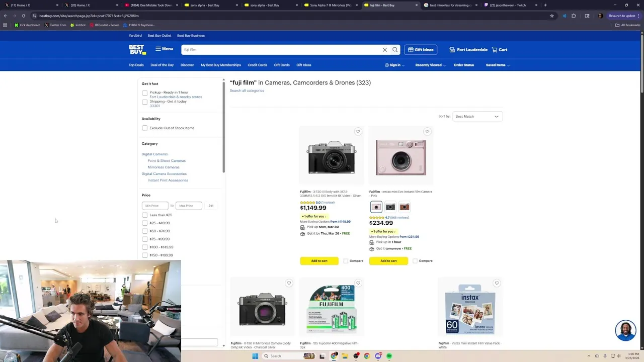Heart the instax mini Film Value Pack
Image resolution: width=644 pixels, height=362 pixels.
tap(497, 283)
